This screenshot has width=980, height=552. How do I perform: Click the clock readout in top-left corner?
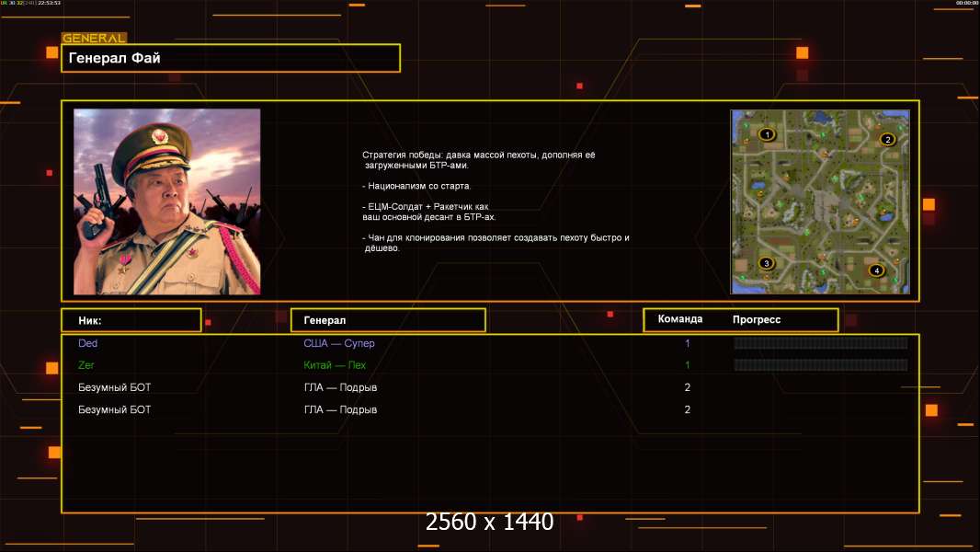(30, 3)
